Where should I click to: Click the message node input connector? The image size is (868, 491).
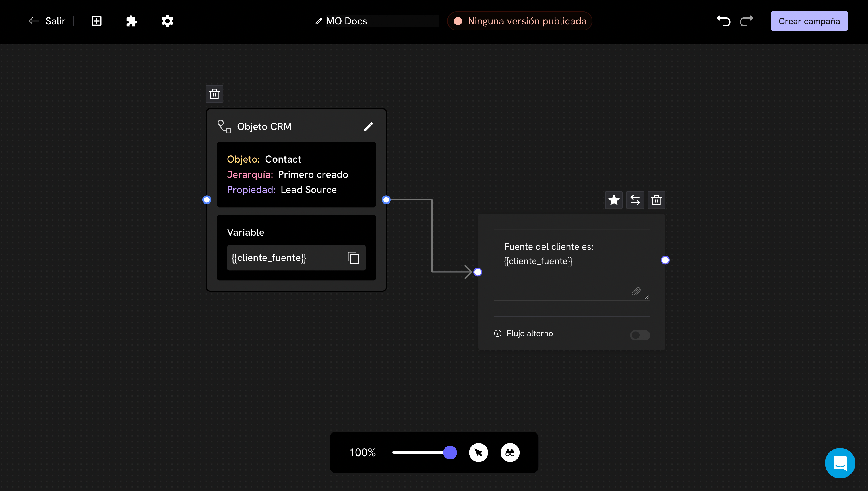(478, 272)
